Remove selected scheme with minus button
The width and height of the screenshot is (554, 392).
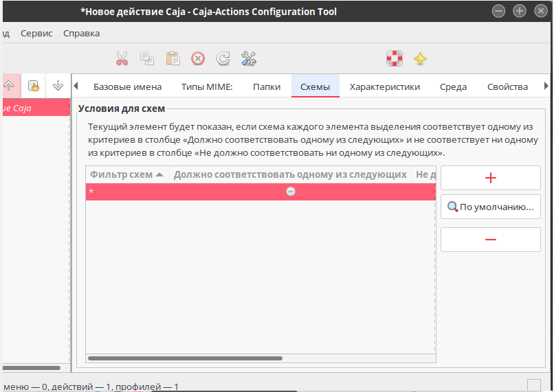pos(490,240)
